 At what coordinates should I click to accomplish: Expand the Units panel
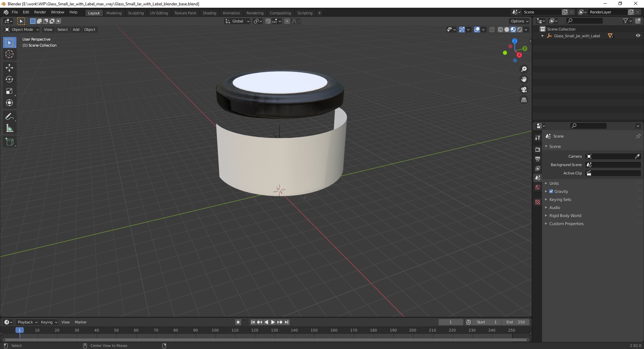coord(554,183)
